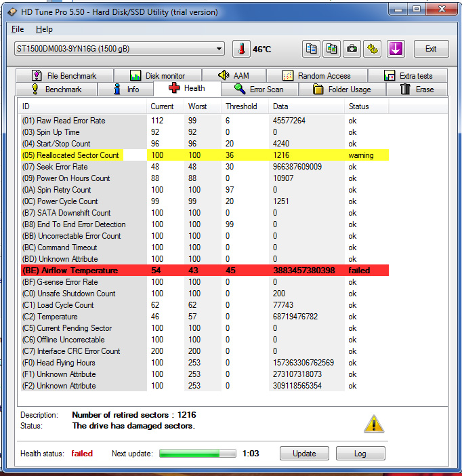The width and height of the screenshot is (462, 476).
Task: Click the Data column header
Action: click(x=306, y=106)
